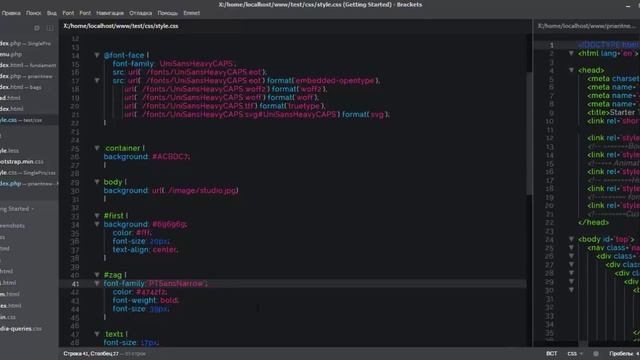Image resolution: width=640 pixels, height=360 pixels.
Task: Open the Помощь menu
Action: [x=167, y=13]
